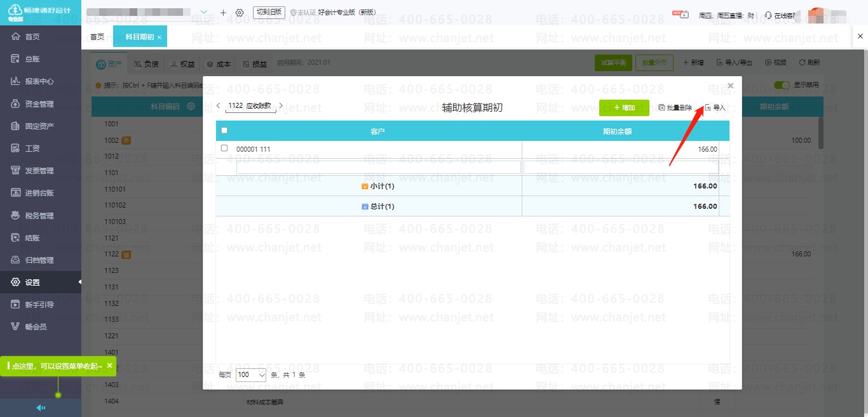Open the per-page 100 dropdown
The image size is (868, 417).
pos(252,374)
